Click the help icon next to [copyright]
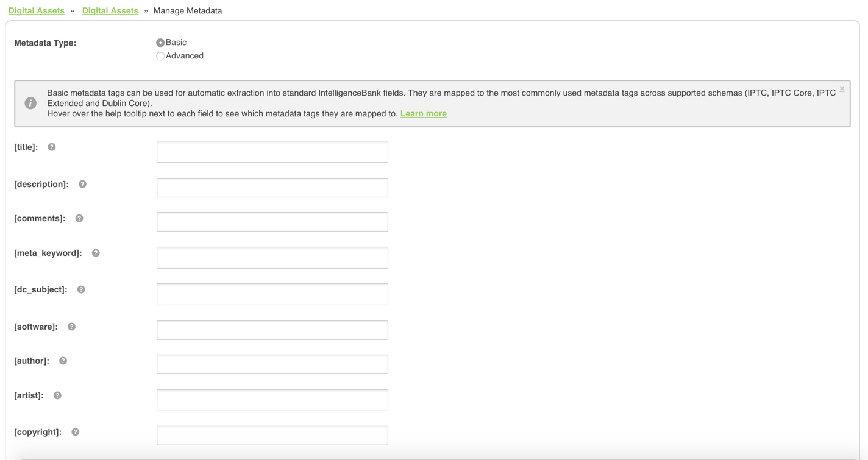Image resolution: width=868 pixels, height=460 pixels. tap(76, 432)
